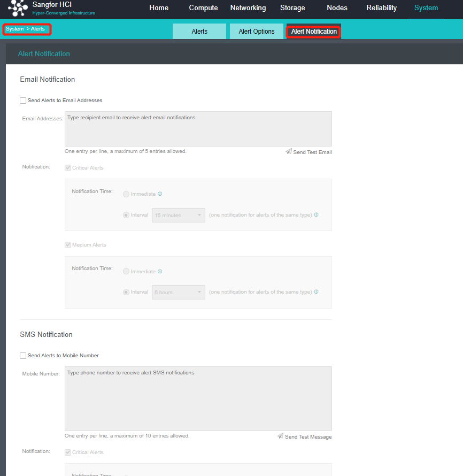
Task: Click the info icon beside Medium Alerts Immediate
Action: pos(160,271)
